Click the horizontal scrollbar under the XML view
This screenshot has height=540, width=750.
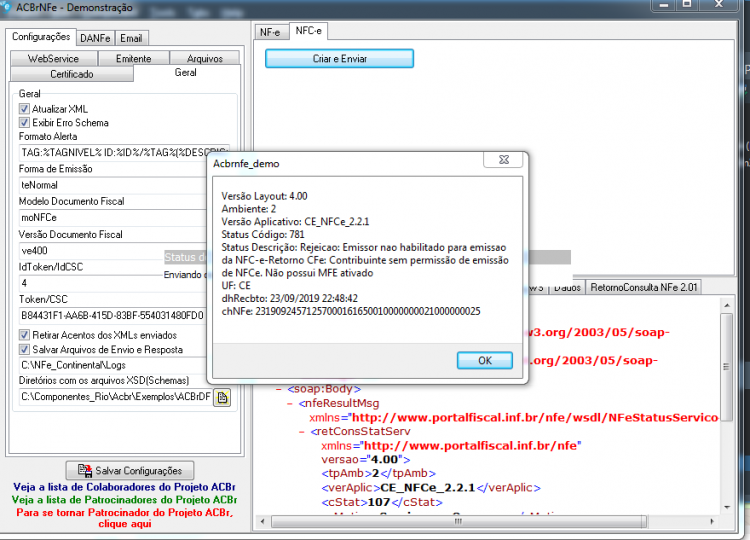(458, 521)
